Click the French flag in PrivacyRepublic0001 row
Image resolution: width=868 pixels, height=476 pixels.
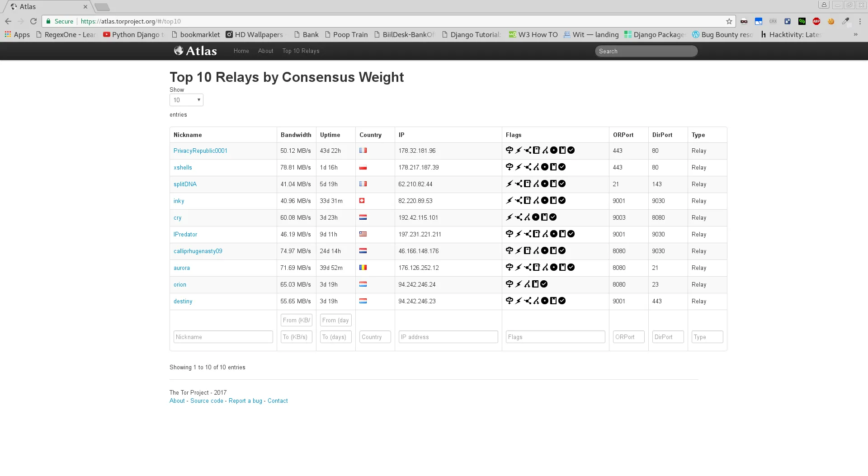tap(363, 151)
